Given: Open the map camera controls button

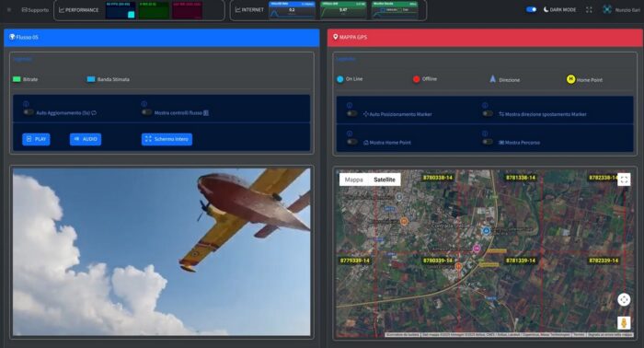Looking at the screenshot, I should tap(624, 299).
